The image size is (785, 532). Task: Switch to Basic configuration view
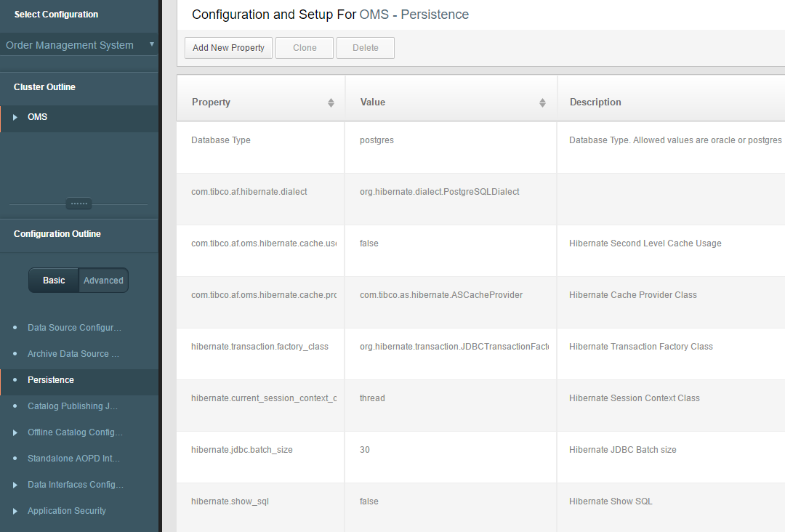54,281
